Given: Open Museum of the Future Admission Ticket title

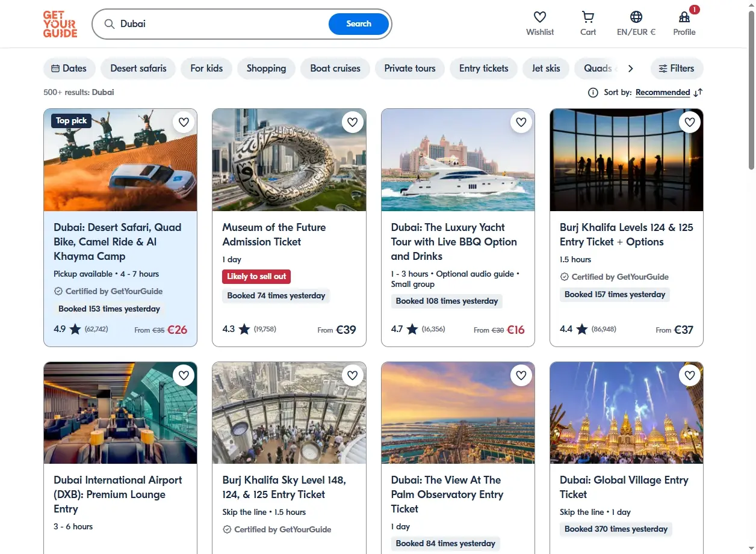Looking at the screenshot, I should point(274,235).
